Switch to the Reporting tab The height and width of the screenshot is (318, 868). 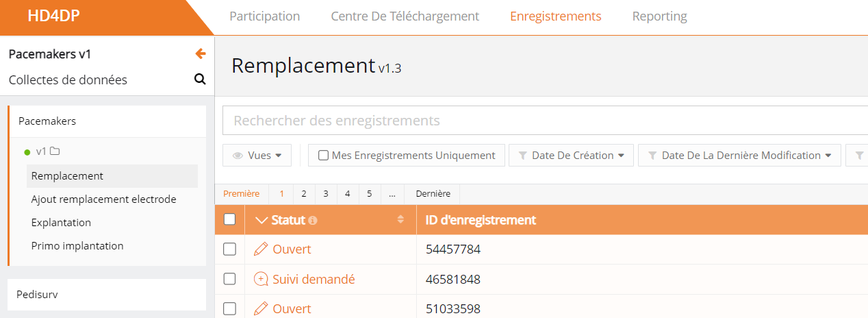659,16
